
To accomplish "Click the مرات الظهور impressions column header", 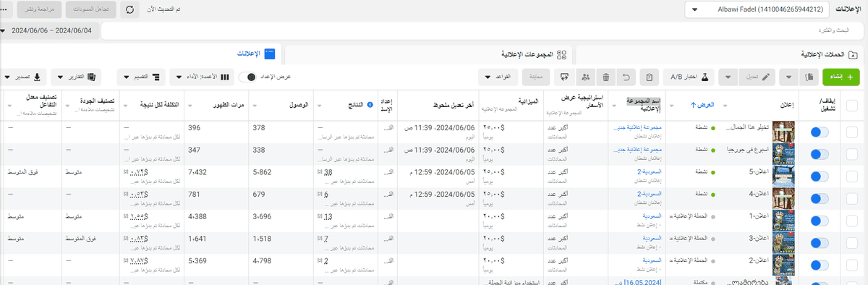I will (216, 105).
